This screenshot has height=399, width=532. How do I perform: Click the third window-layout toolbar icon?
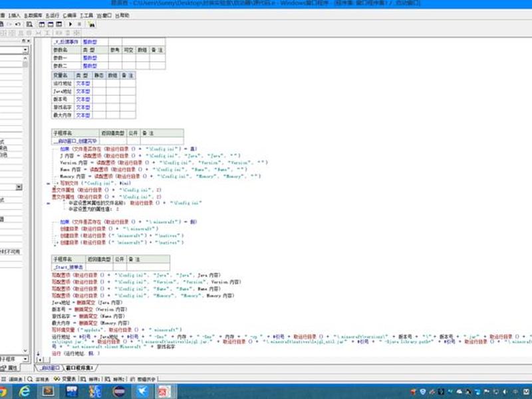[59, 24]
